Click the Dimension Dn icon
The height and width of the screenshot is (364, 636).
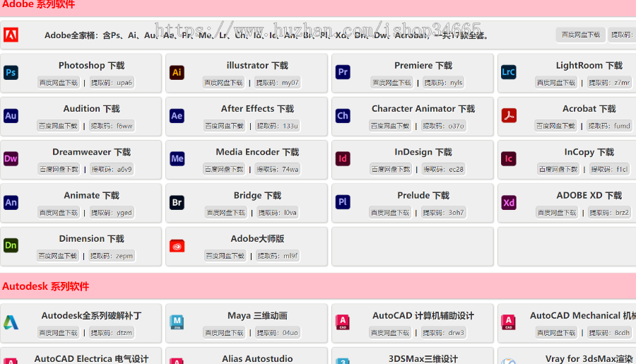coord(11,245)
